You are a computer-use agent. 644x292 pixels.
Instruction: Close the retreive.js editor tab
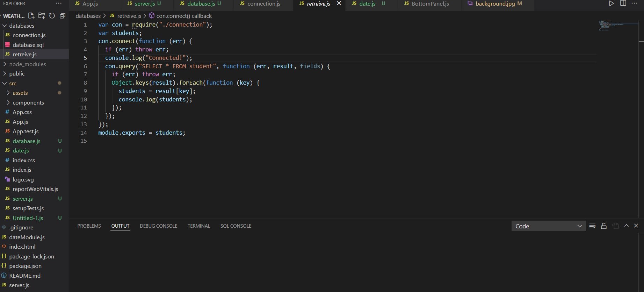tap(339, 3)
